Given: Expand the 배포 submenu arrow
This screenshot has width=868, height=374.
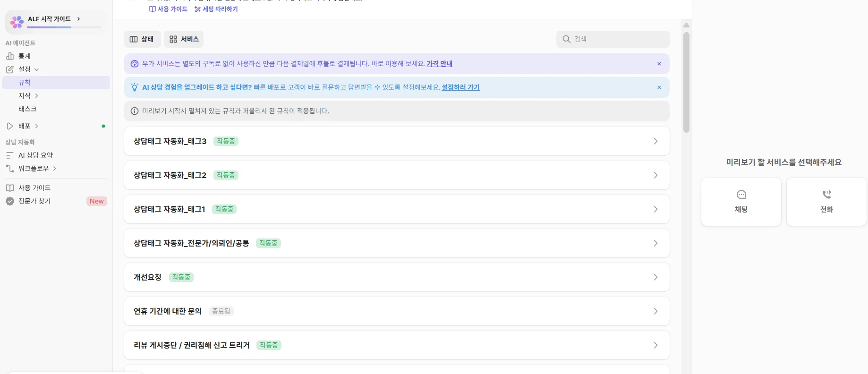Looking at the screenshot, I should (x=37, y=126).
